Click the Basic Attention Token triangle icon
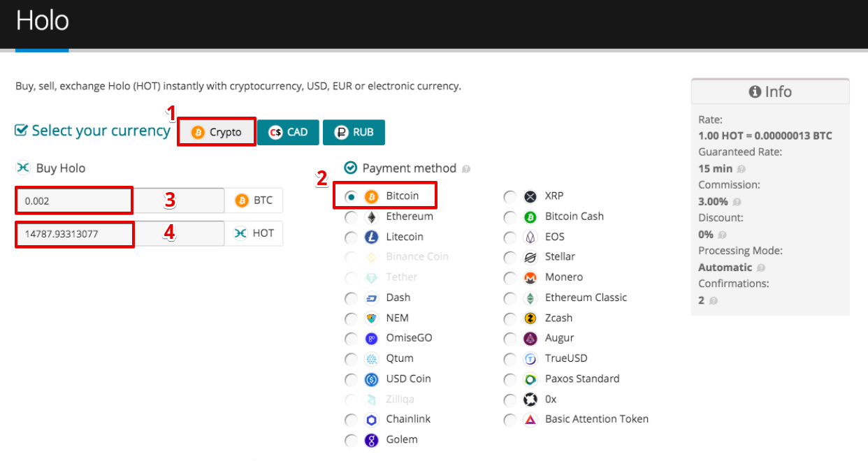This screenshot has height=461, width=868. tap(530, 420)
